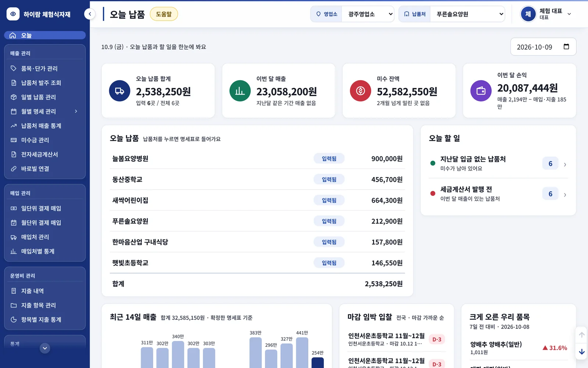
Task: Click the red coin icon on 미수 잔액 card
Action: (361, 91)
